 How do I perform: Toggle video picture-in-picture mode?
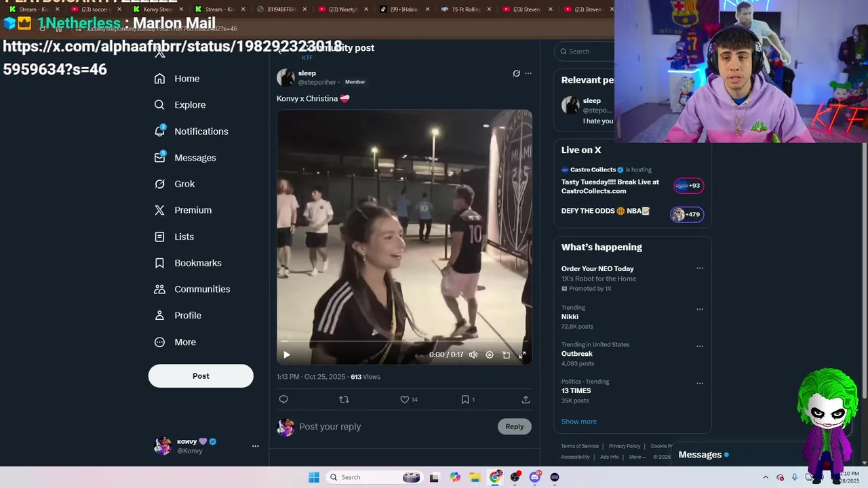pyautogui.click(x=506, y=354)
